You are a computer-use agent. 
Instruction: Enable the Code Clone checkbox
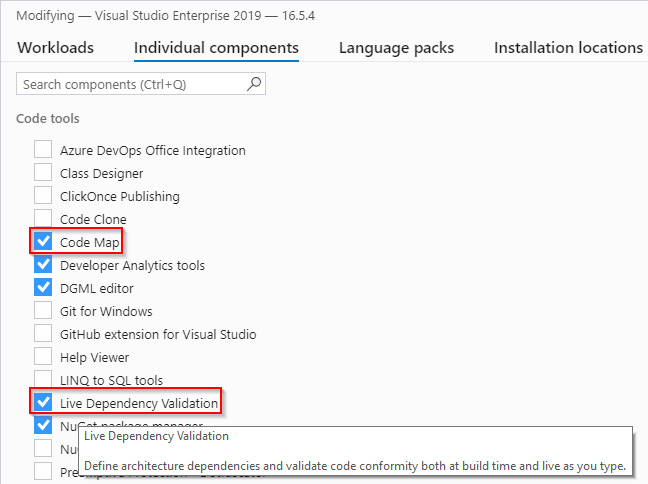[x=43, y=218]
